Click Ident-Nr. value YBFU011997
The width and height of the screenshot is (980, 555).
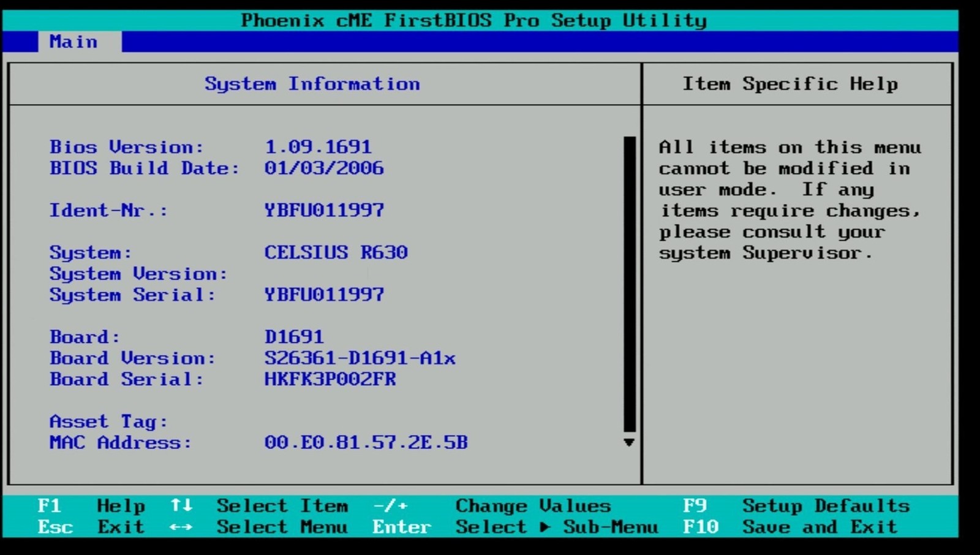[x=324, y=210]
